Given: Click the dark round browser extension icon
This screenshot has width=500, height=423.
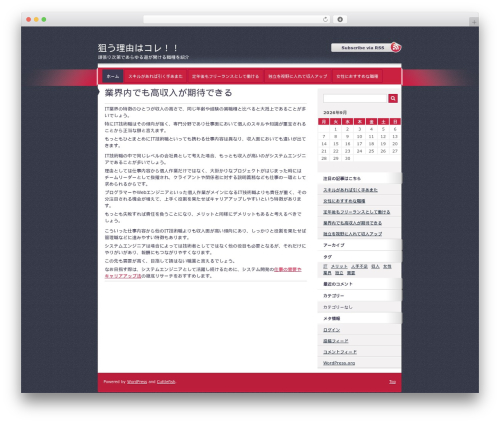Looking at the screenshot, I should click(x=340, y=19).
